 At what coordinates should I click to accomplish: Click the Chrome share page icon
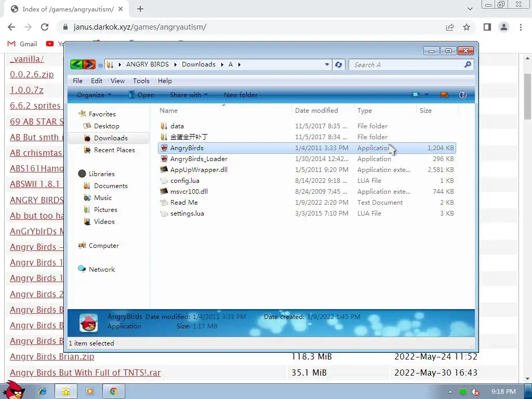pyautogui.click(x=450, y=27)
